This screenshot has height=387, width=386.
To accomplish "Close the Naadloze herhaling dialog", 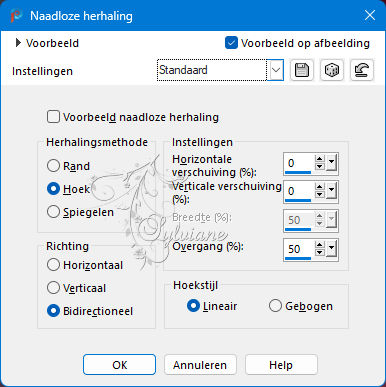I will click(370, 15).
